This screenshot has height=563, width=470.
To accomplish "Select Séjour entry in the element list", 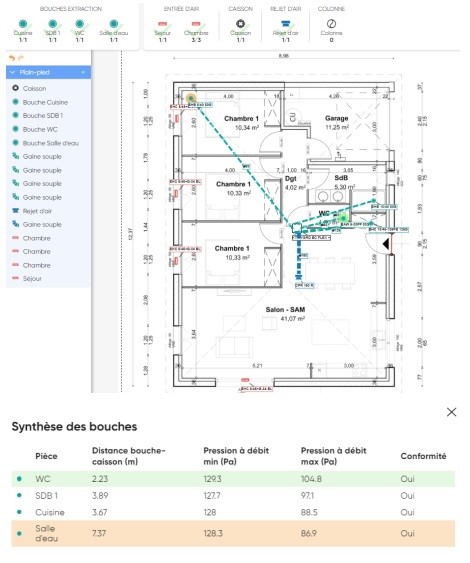I will point(32,279).
